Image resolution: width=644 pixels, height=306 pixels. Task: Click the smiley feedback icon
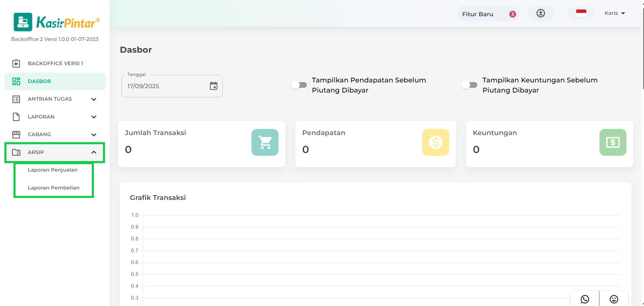click(614, 299)
